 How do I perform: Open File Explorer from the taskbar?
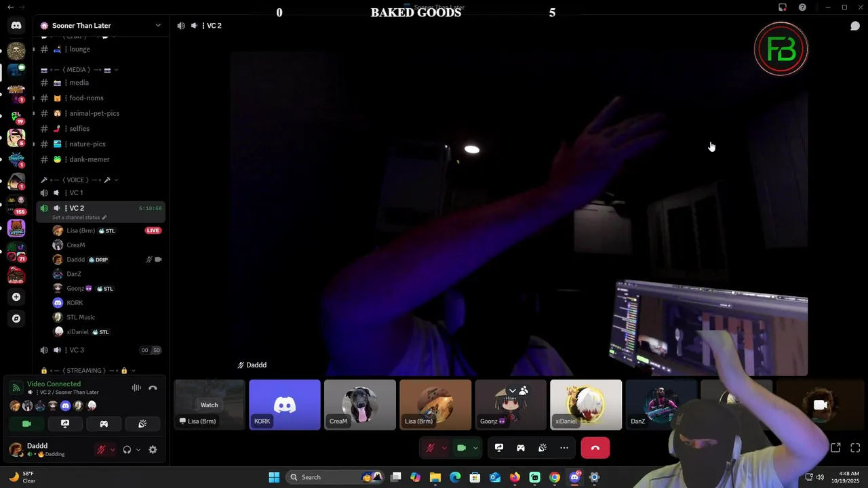click(x=435, y=477)
